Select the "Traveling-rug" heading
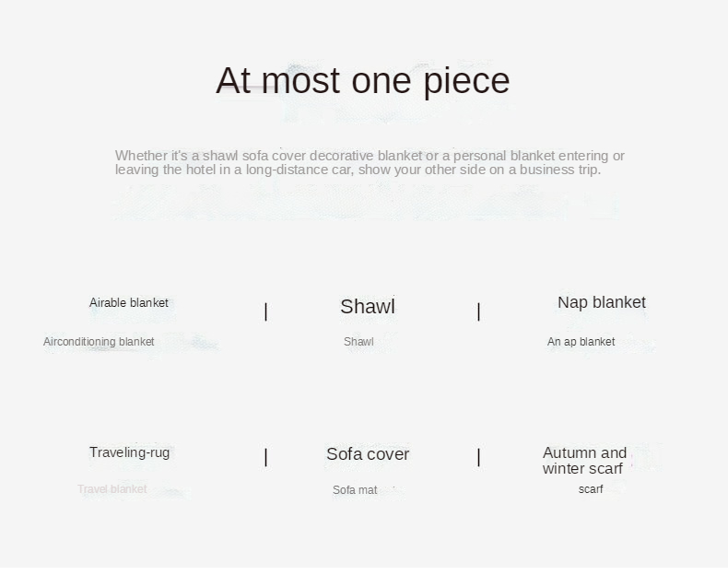 tap(129, 452)
